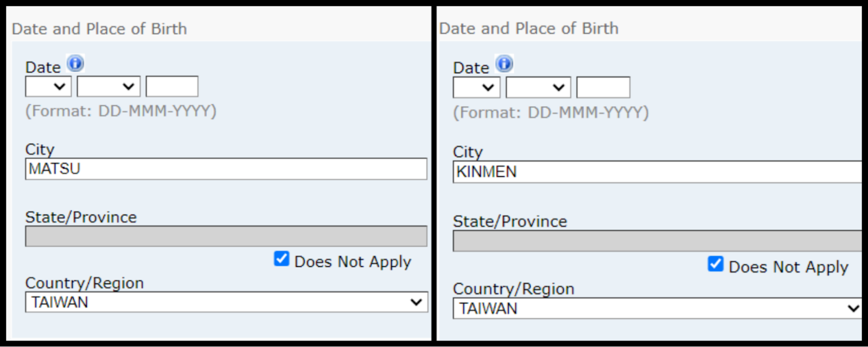
Task: Uncheck Does Not Apply checkbox in MATSU form
Action: click(282, 259)
